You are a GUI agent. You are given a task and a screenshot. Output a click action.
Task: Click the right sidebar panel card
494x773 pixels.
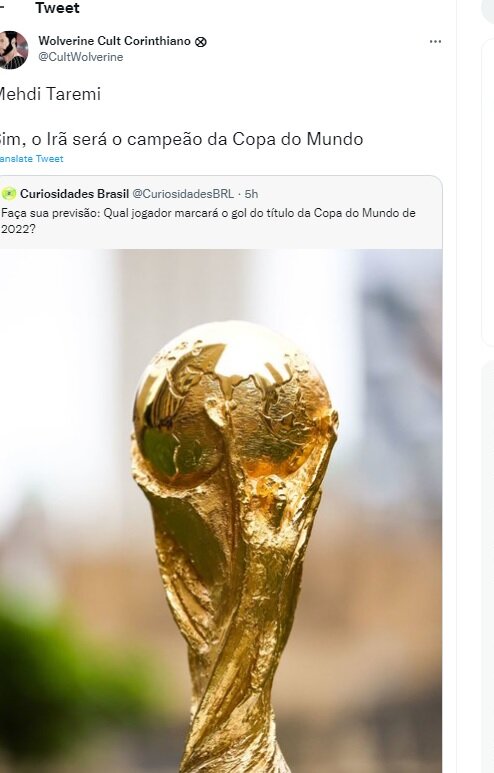click(x=488, y=192)
